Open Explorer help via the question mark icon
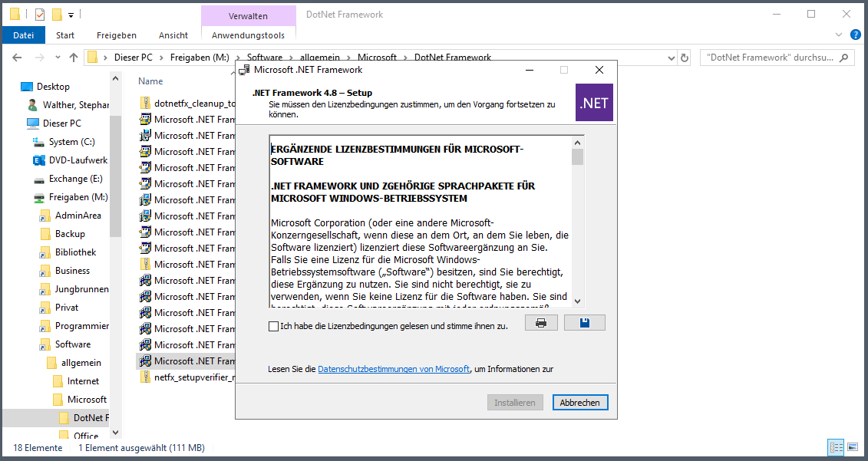 click(855, 35)
